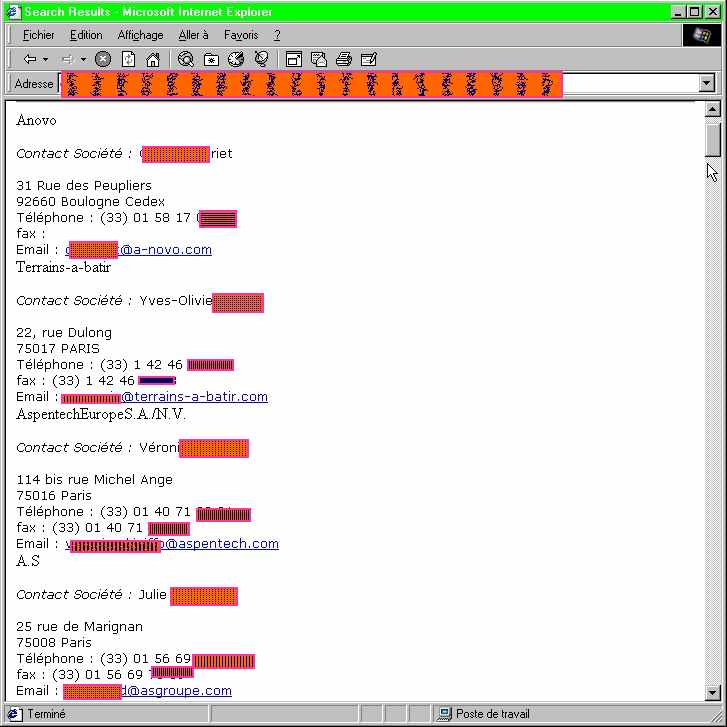727x727 pixels.
Task: Open the @asgroupe.com email link
Action: (147, 691)
